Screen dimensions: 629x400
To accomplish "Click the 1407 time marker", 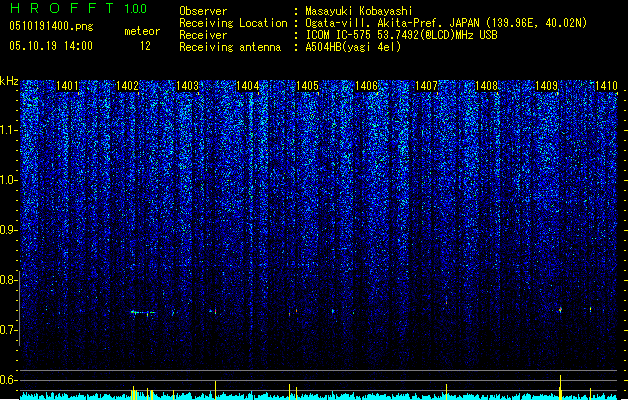I will tap(426, 86).
